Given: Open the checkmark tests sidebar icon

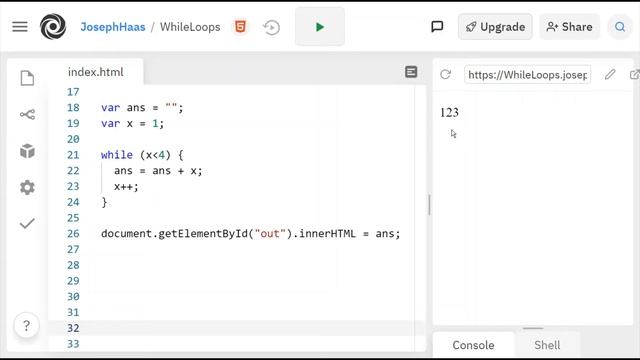Looking at the screenshot, I should [27, 223].
